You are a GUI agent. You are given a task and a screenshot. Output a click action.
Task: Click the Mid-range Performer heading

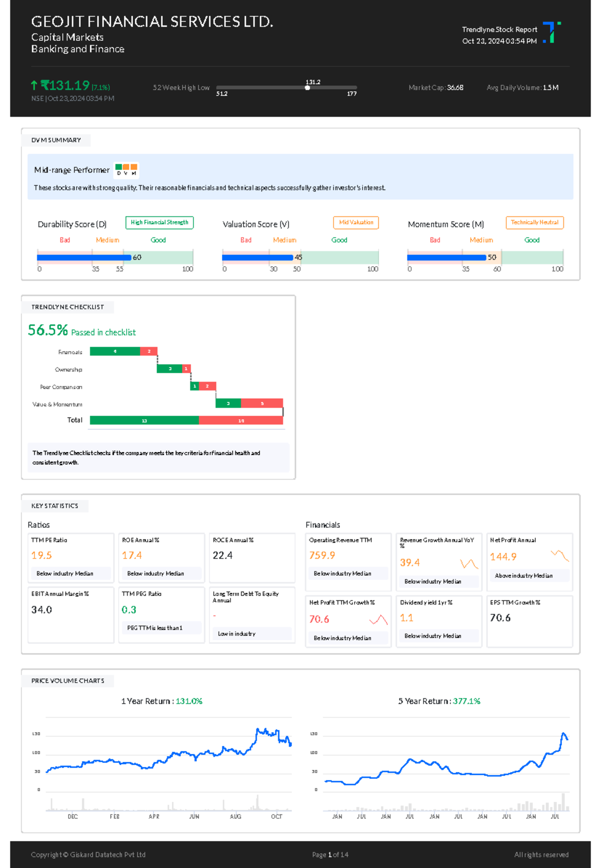(x=72, y=170)
